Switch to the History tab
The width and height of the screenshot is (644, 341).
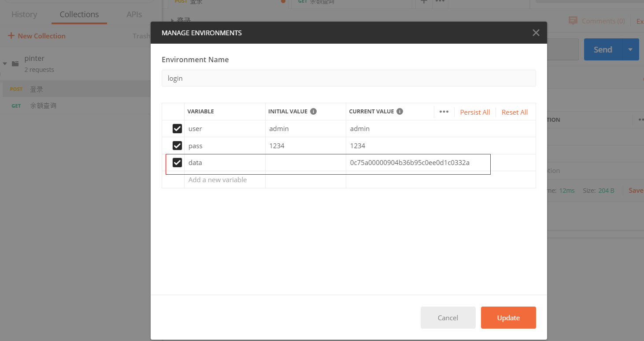click(x=24, y=15)
